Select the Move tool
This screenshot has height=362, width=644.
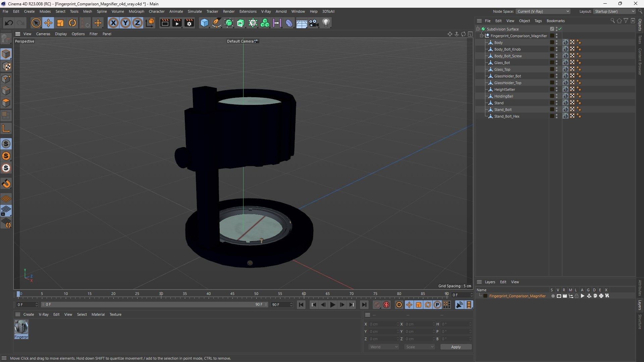48,23
